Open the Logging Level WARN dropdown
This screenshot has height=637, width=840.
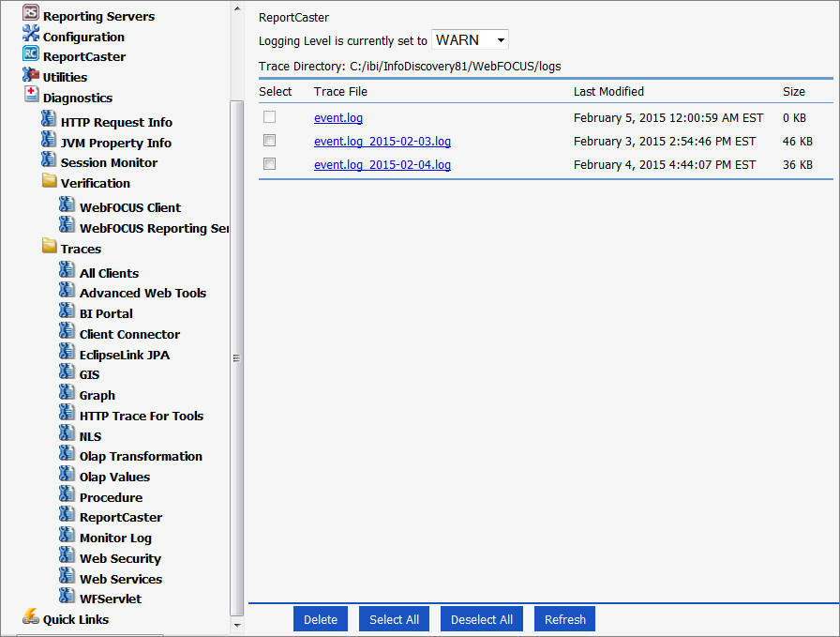(x=470, y=40)
